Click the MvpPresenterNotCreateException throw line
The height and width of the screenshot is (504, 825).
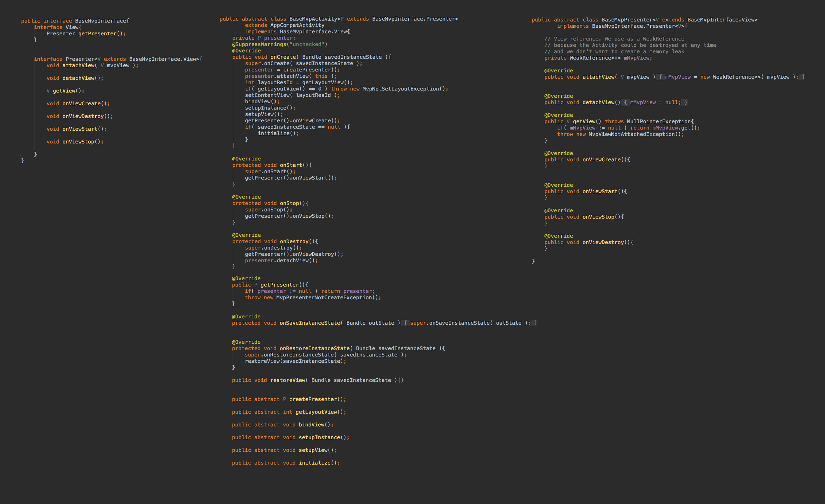(313, 298)
